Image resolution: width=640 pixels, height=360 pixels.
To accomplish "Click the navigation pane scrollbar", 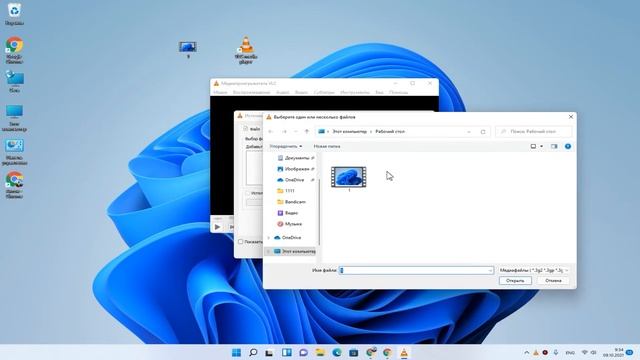I will 319,212.
